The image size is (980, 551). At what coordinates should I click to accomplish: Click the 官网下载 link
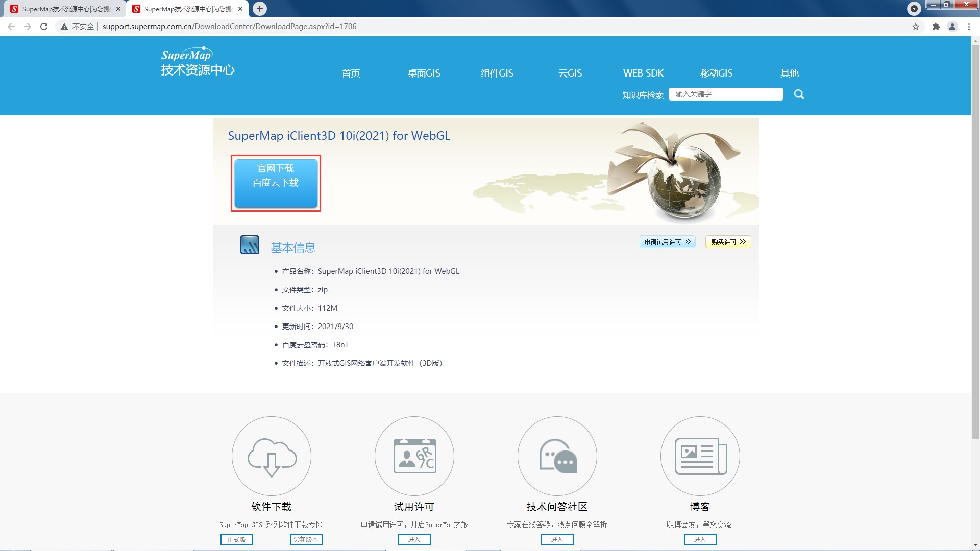[276, 168]
